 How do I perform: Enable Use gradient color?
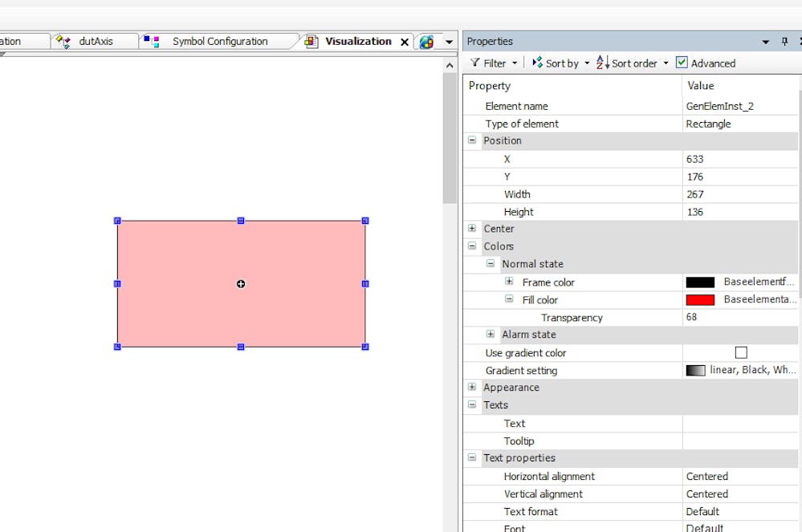click(740, 352)
